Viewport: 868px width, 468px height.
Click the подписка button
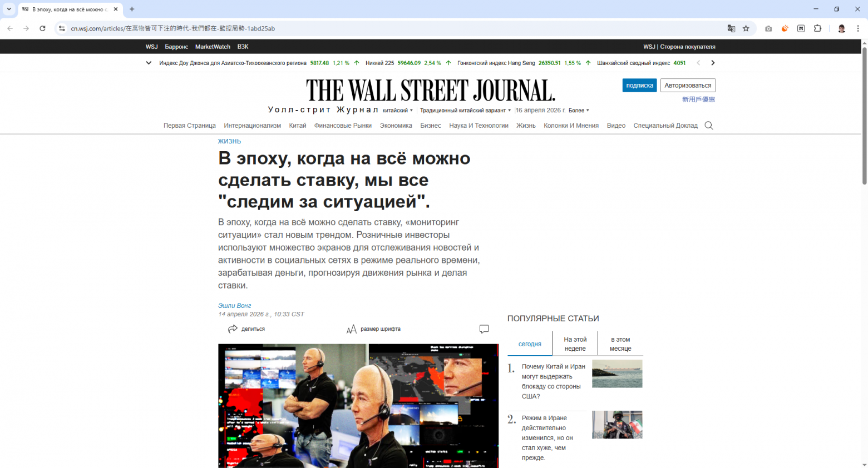[639, 85]
